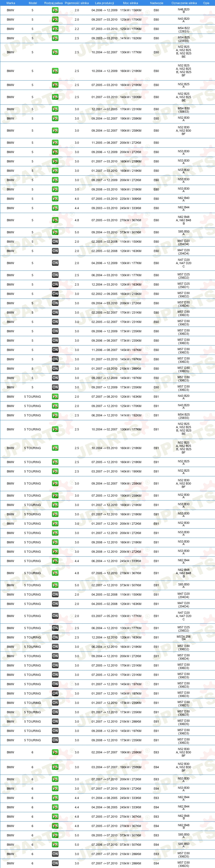Click the ON icon in the BMW 6 E63 diesel row
The height and width of the screenshot is (868, 215).
pos(55,854)
